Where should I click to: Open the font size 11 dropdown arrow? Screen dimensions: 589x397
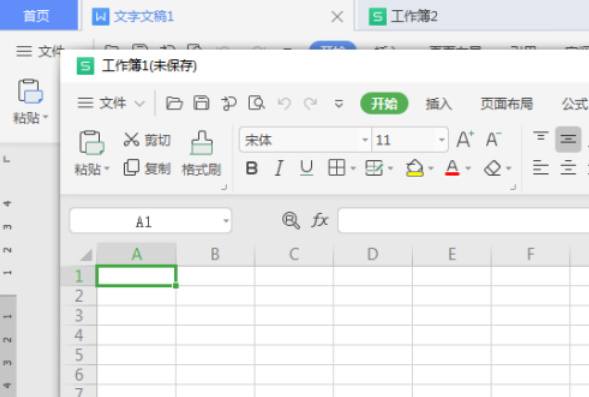point(442,140)
